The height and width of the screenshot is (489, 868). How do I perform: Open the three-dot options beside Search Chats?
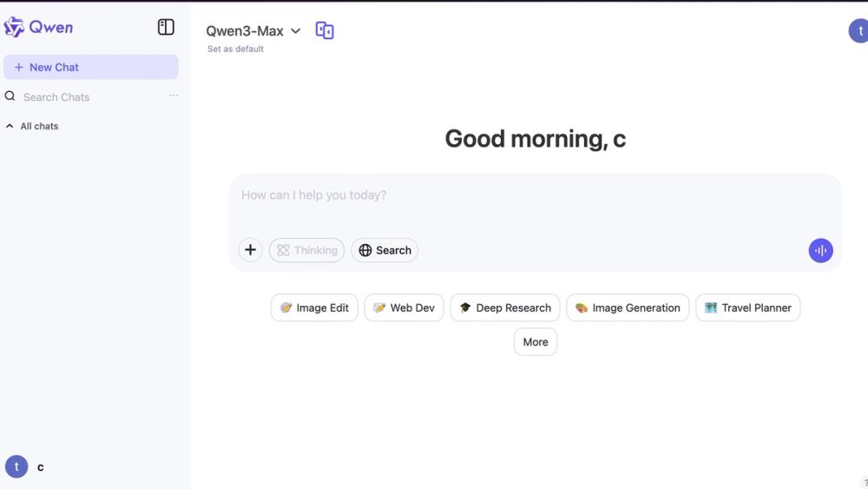point(174,96)
